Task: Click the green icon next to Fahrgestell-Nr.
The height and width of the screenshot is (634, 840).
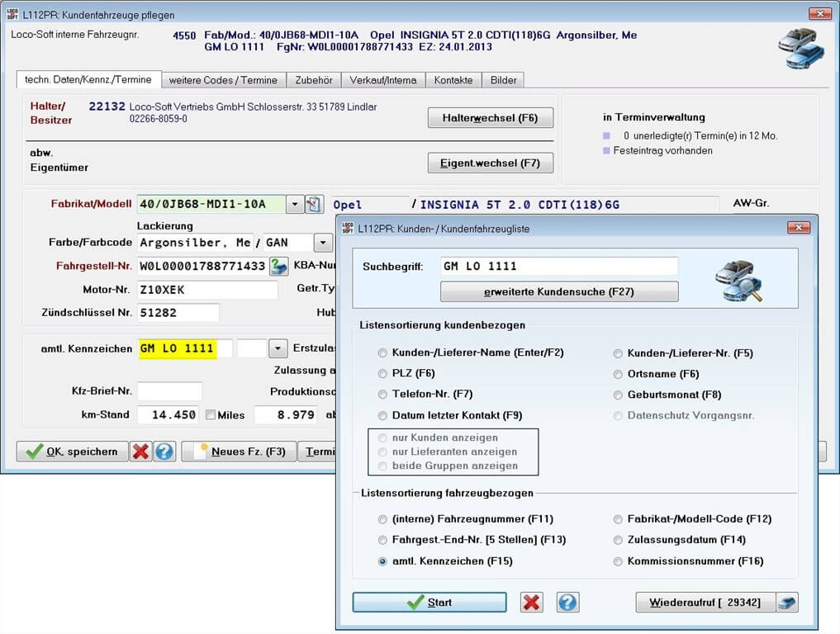Action: (x=279, y=266)
